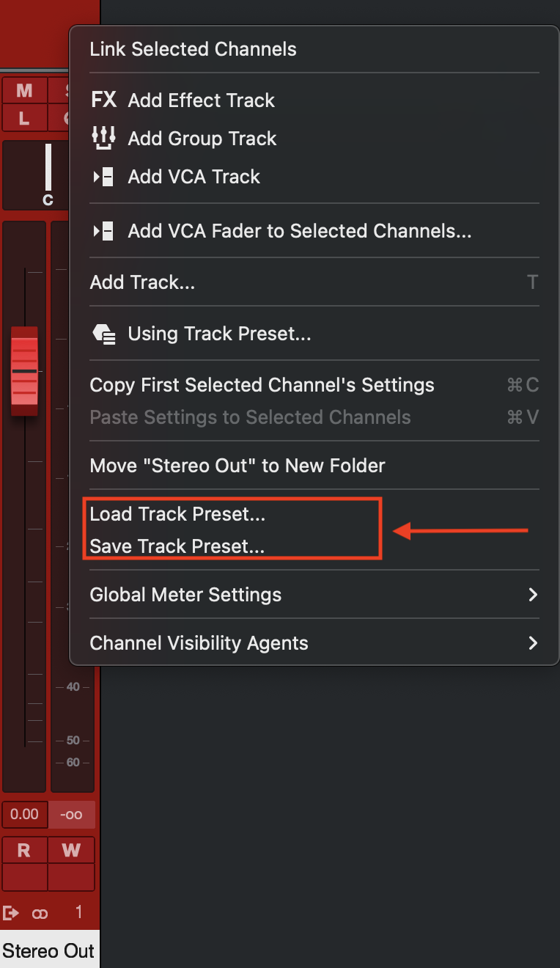Click the Stereo Out channel name label
Screen dimensions: 560x968
(48, 951)
